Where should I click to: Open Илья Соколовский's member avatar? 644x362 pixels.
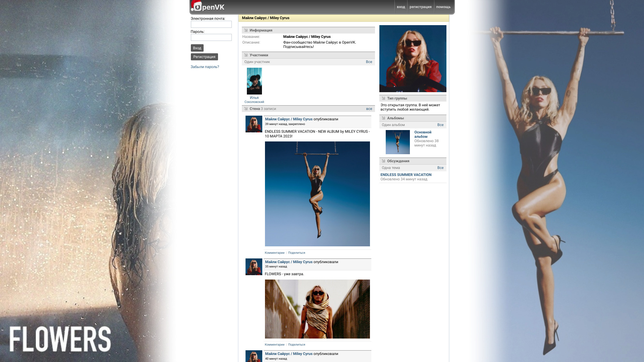pyautogui.click(x=254, y=81)
